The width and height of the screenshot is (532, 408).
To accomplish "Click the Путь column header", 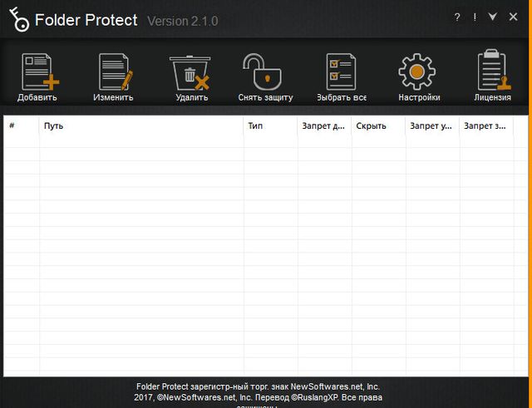I will tap(141, 126).
